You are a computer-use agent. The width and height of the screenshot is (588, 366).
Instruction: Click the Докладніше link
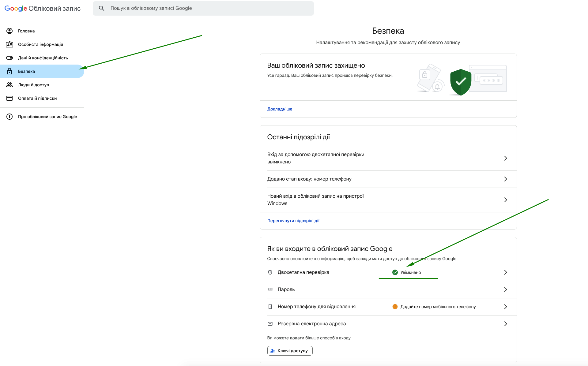click(x=280, y=109)
